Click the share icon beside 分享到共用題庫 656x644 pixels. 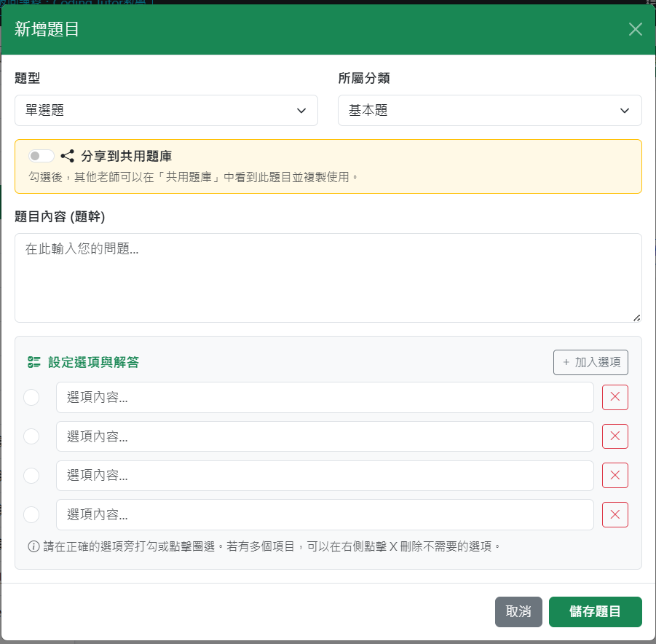pyautogui.click(x=68, y=156)
